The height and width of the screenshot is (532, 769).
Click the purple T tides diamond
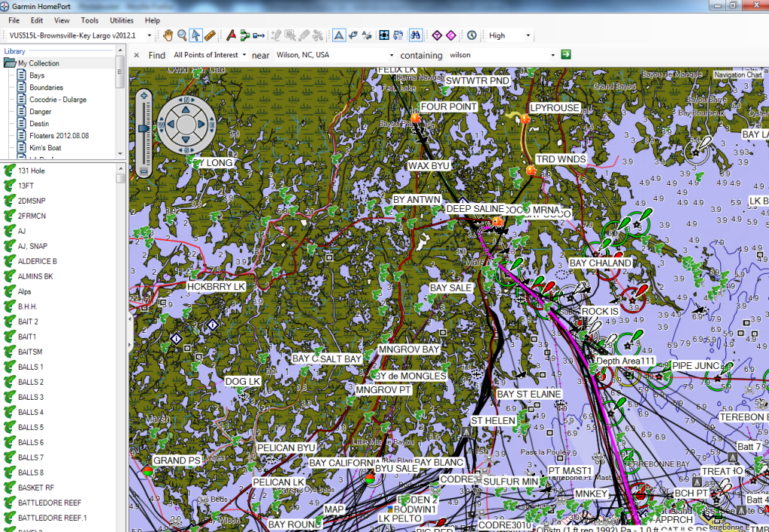tap(437, 35)
